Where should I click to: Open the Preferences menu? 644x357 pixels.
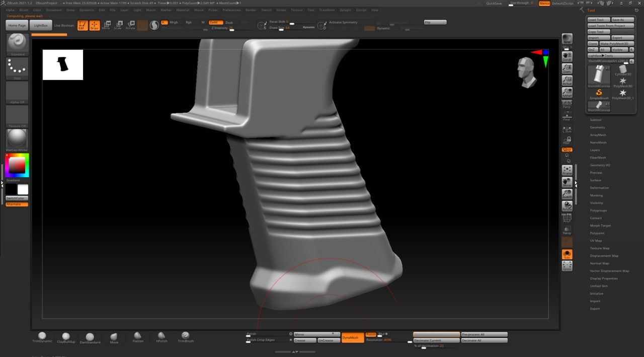click(231, 10)
